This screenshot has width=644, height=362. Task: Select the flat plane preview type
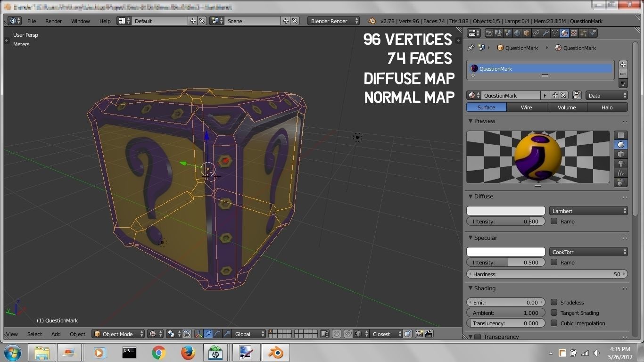click(x=621, y=135)
